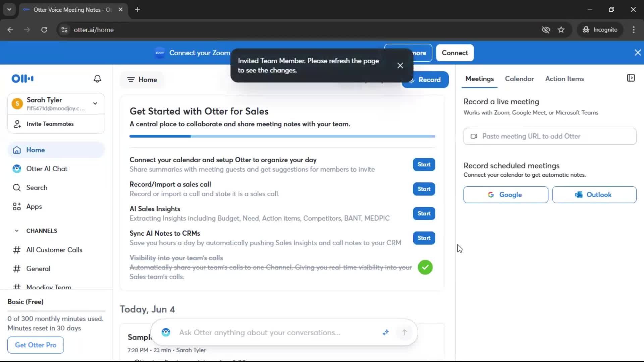Start Record/import a sales call step
The image size is (644, 362).
424,189
